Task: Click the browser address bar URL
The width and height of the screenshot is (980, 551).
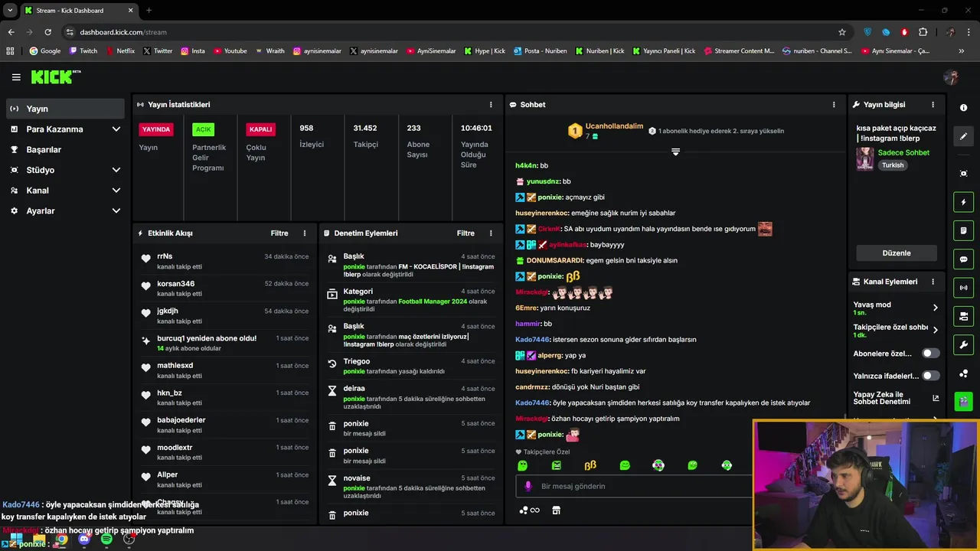Action: 123,32
